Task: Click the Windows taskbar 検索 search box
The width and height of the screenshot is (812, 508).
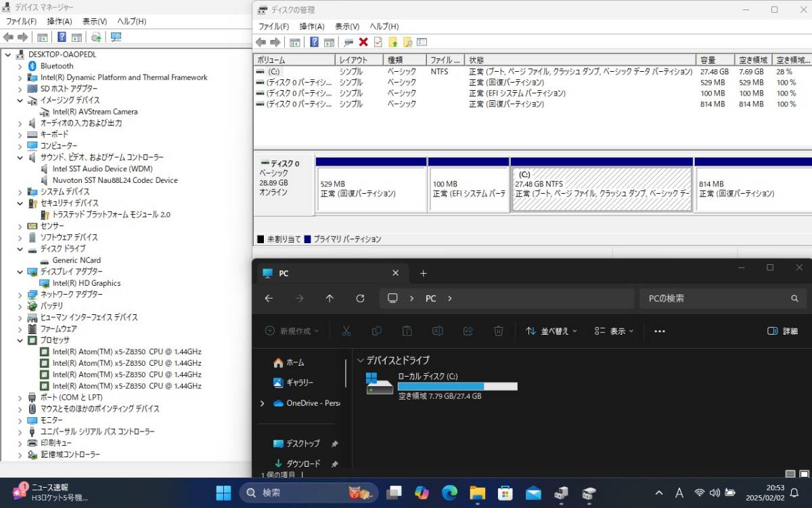Action: (x=309, y=492)
